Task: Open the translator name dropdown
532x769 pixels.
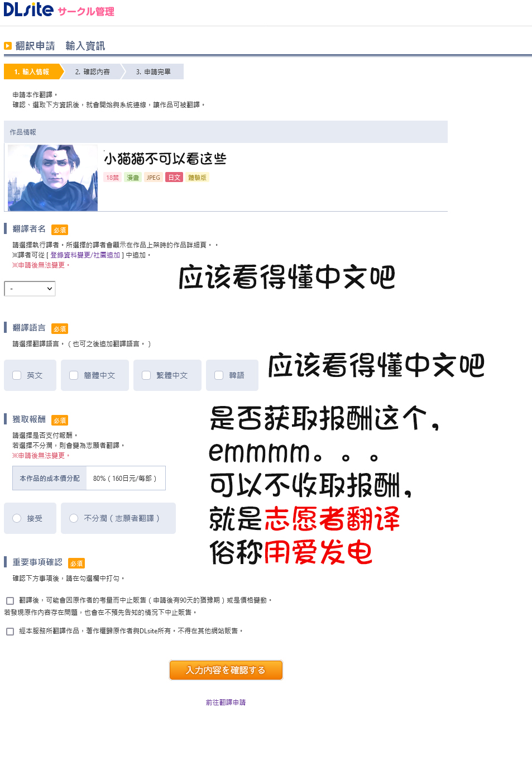Action: pyautogui.click(x=30, y=289)
